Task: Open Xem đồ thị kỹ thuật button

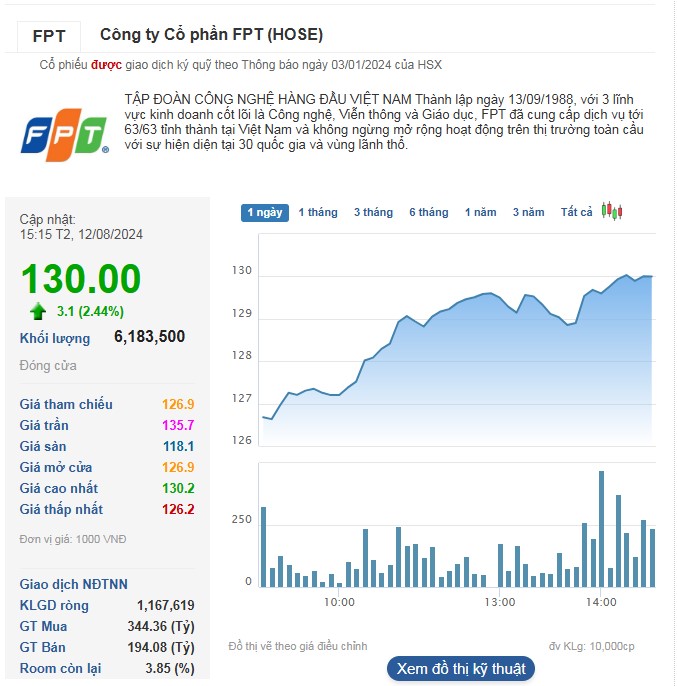Action: (x=461, y=668)
